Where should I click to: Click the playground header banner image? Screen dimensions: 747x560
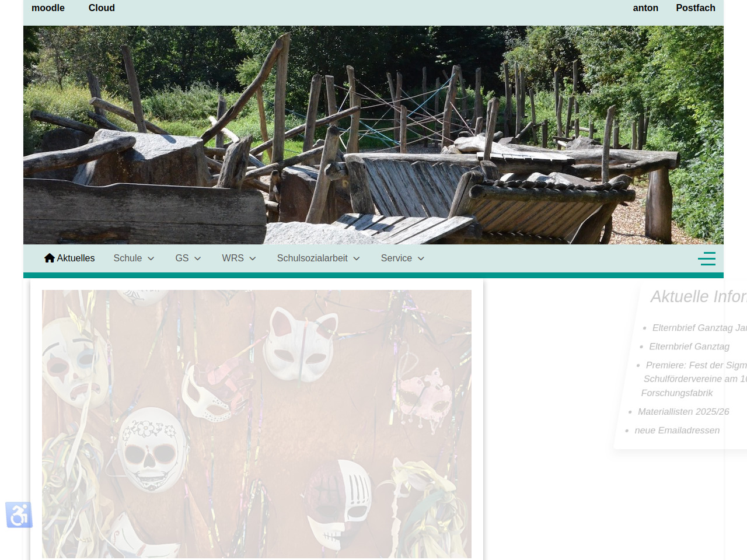(373, 134)
